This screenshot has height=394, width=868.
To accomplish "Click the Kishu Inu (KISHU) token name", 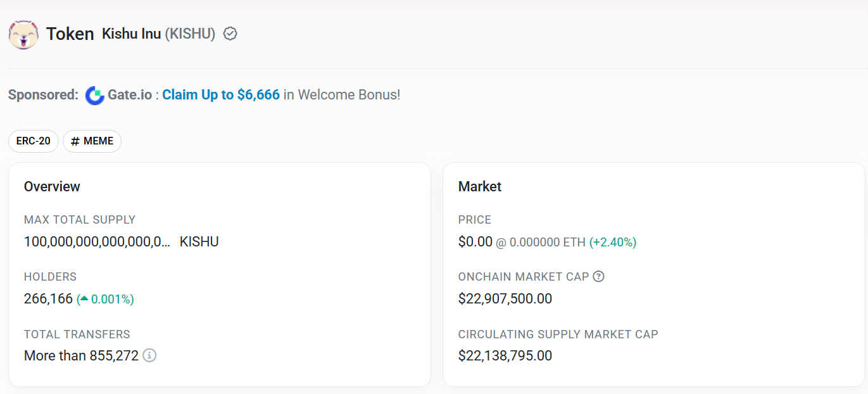I will 158,34.
